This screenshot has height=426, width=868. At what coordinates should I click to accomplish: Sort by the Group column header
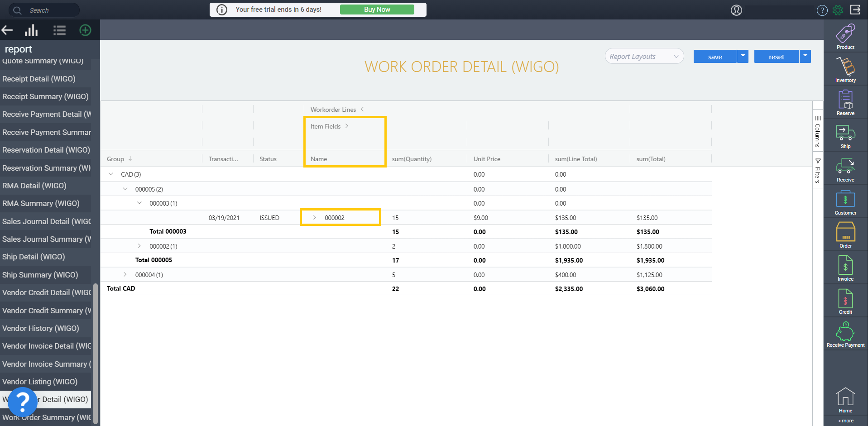pyautogui.click(x=115, y=159)
